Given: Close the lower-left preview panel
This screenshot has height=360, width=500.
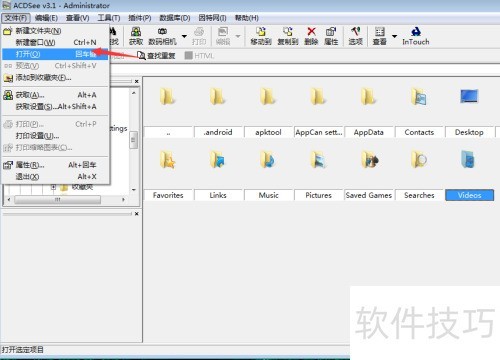Looking at the screenshot, I should [x=137, y=214].
